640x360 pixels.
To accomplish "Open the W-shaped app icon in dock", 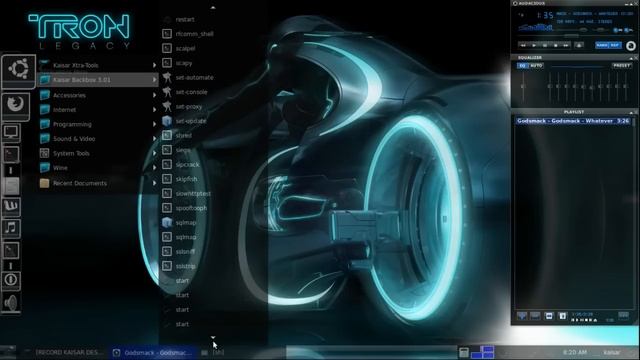I will [11, 206].
